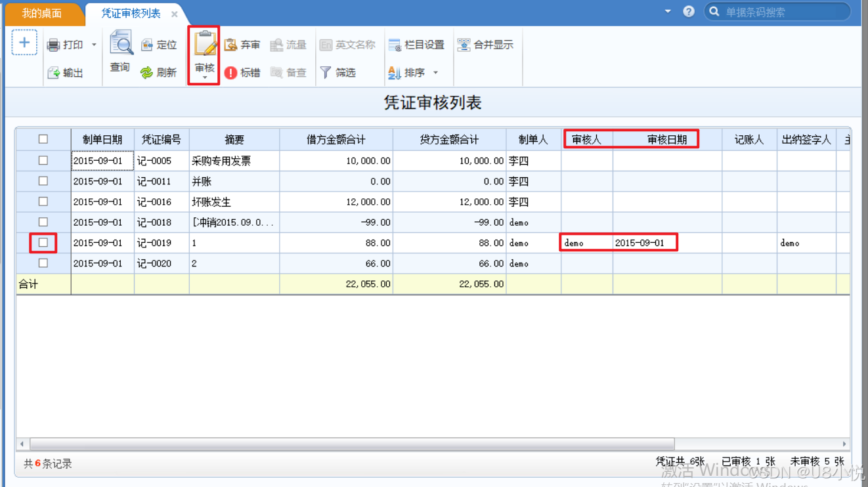Image resolution: width=868 pixels, height=487 pixels.
Task: Click the 已审核 1 张 status text
Action: pos(749,461)
